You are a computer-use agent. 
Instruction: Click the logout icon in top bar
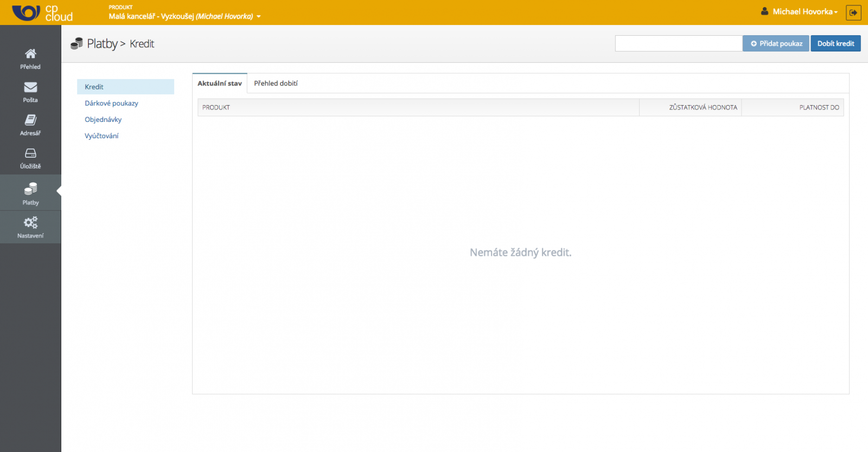(x=853, y=12)
